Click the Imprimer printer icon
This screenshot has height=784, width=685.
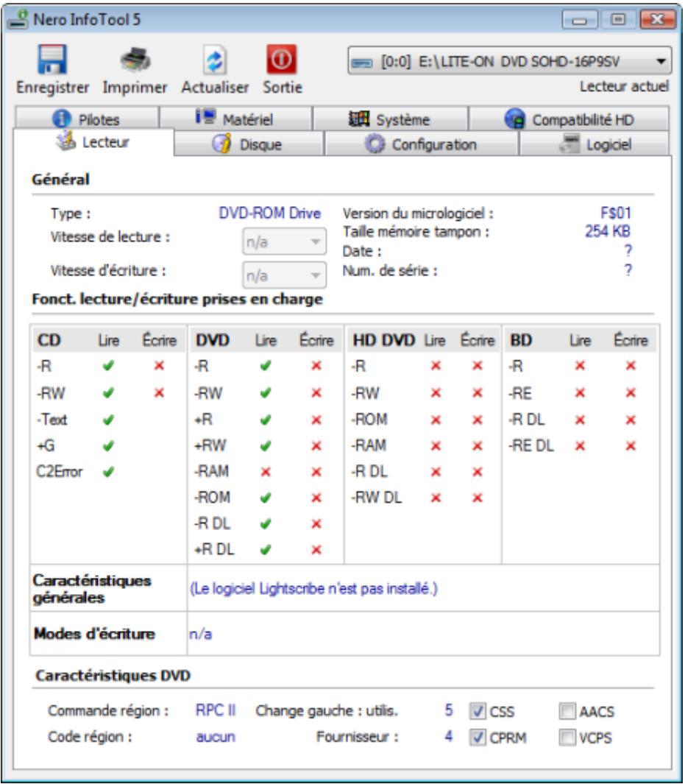[x=135, y=60]
